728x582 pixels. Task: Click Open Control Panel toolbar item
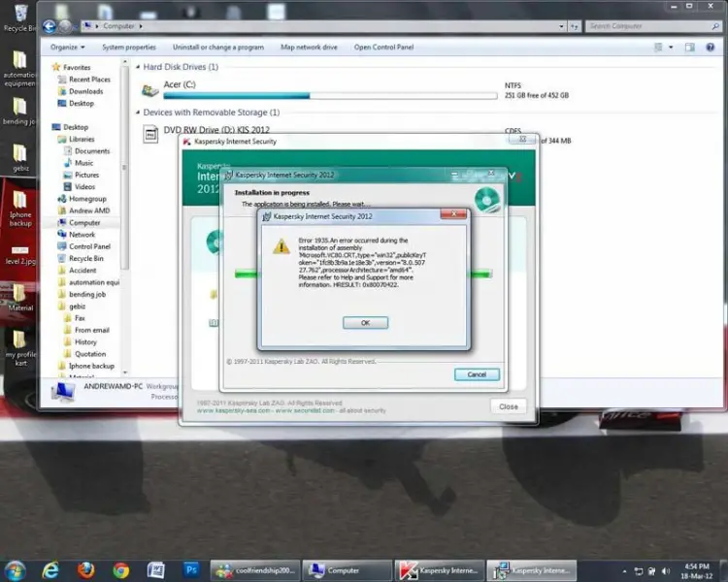pos(383,47)
